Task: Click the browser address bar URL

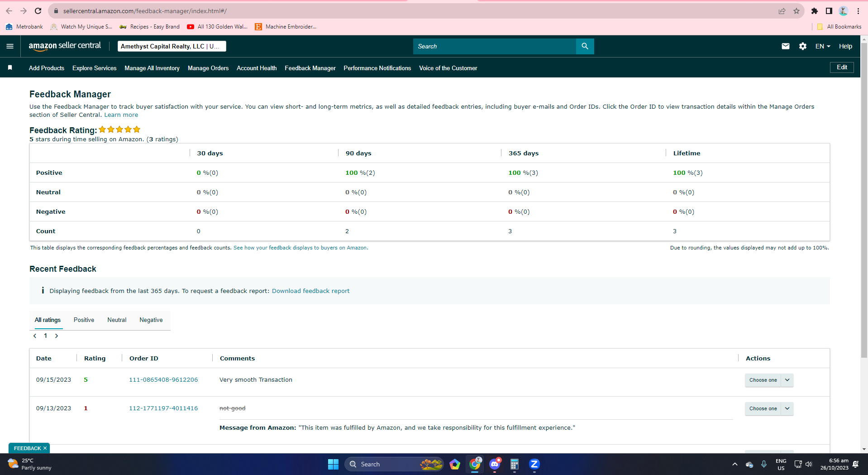Action: click(x=145, y=11)
